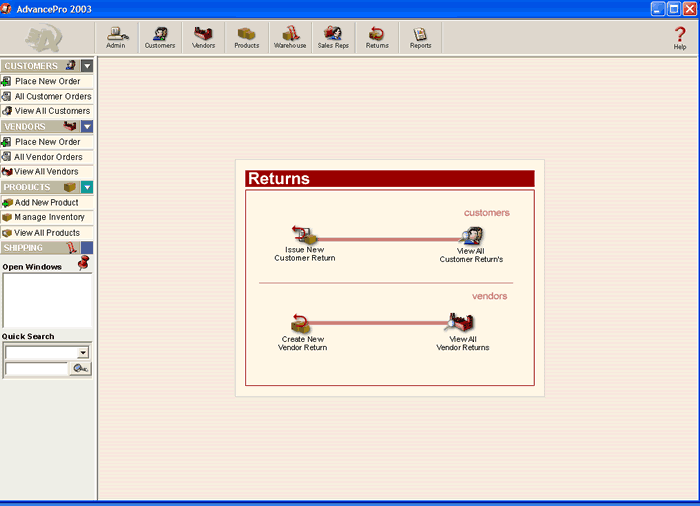Viewport: 700px width, 506px height.
Task: Click the SHIPPING section header
Action: click(x=40, y=248)
